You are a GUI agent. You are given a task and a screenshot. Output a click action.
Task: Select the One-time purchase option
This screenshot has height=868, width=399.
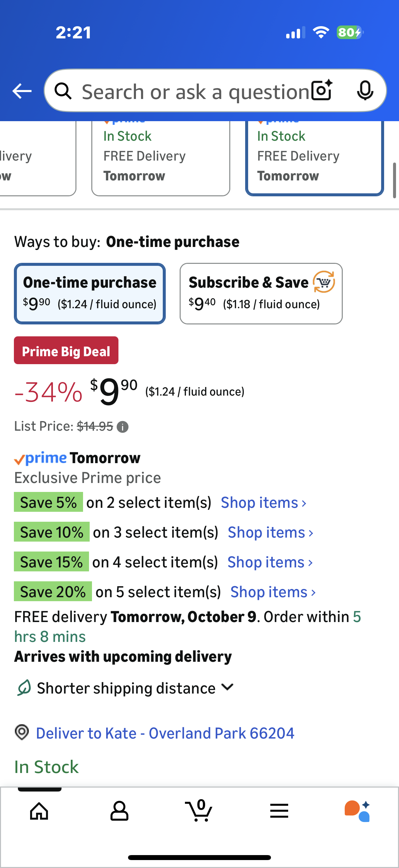(90, 293)
